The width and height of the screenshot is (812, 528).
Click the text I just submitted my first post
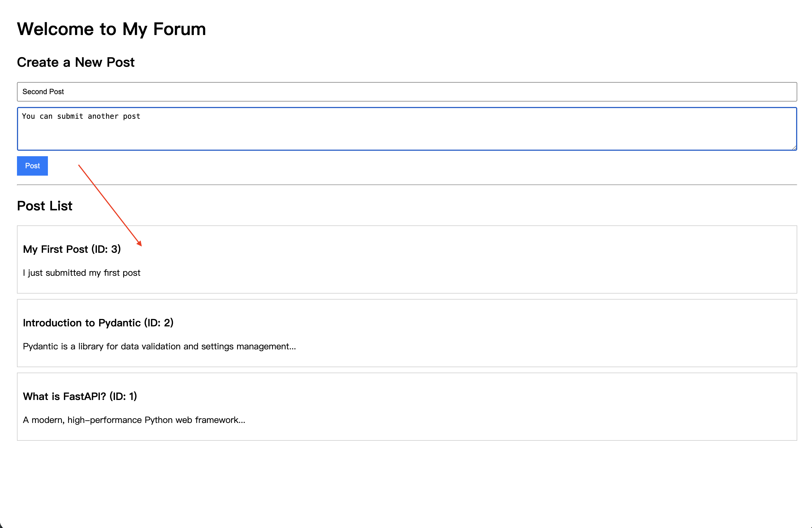coord(82,273)
